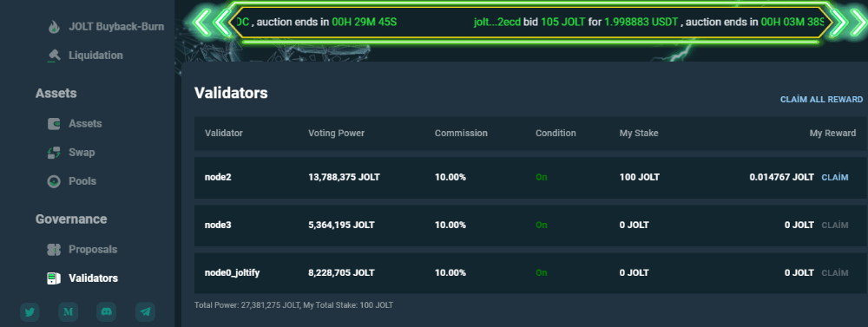Select the node0_joltify validator row
Screen dimensions: 868x327
pos(531,272)
